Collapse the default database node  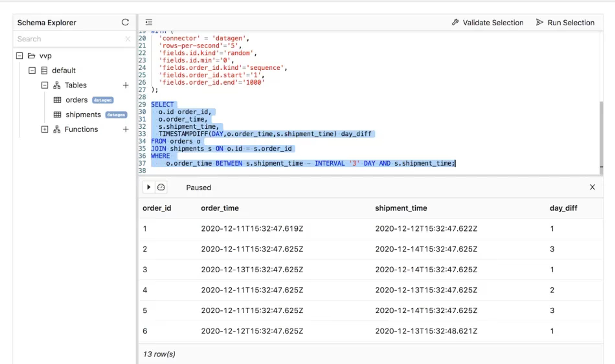(x=32, y=70)
